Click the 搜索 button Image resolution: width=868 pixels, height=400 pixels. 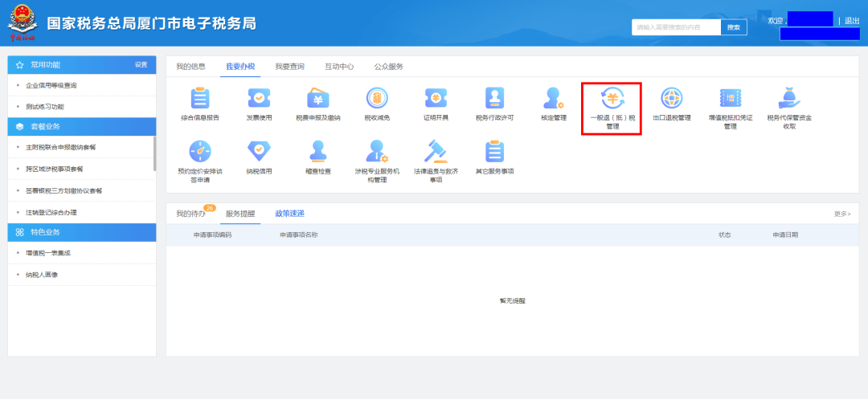point(734,27)
